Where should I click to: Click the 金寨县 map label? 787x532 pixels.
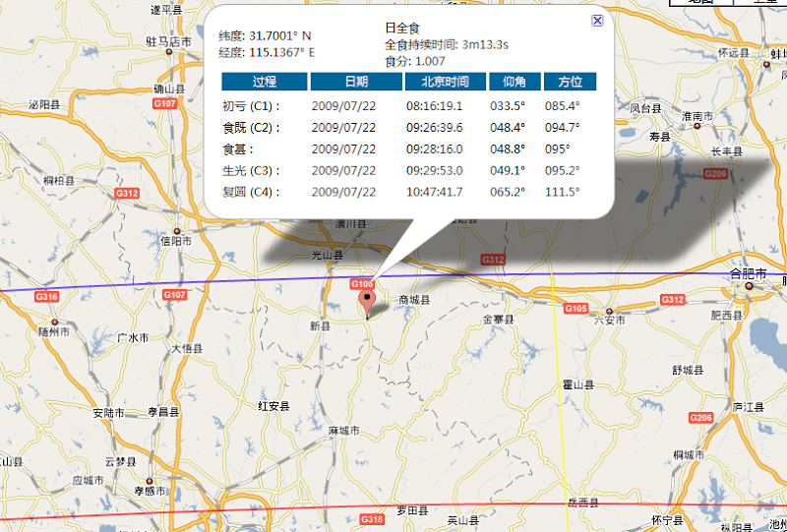pos(499,320)
